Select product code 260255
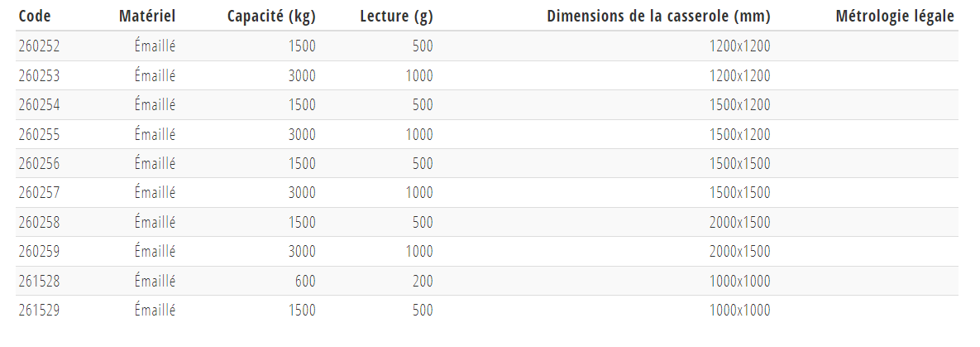Viewport: 980px width, 347px height. coord(39,135)
